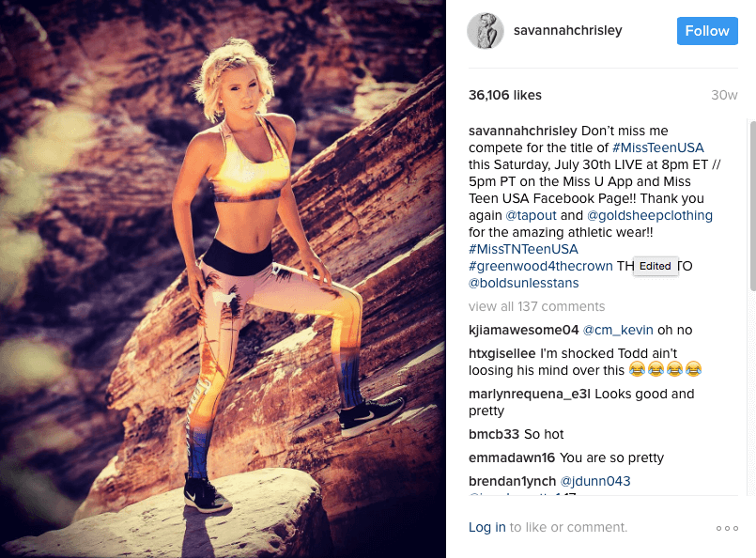This screenshot has width=756, height=558.
Task: Open commenter bmcb33's profile
Action: (x=494, y=435)
